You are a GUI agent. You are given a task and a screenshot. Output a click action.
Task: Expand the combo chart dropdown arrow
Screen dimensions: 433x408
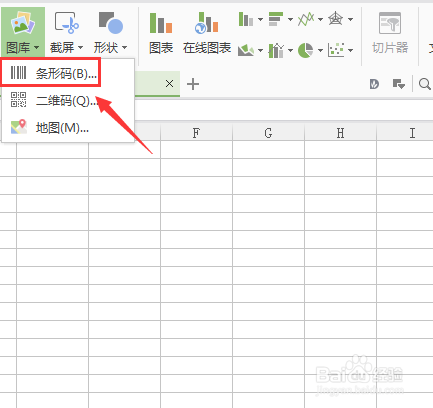(290, 51)
